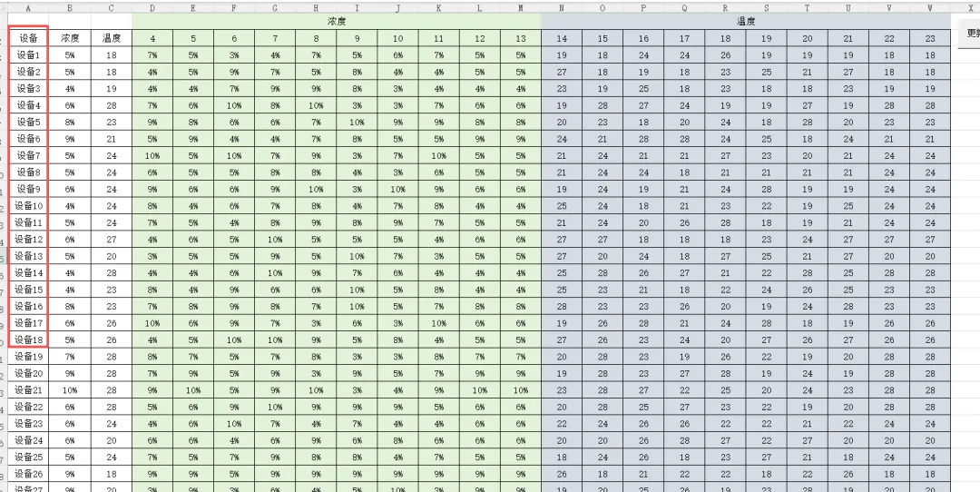Click the 设备25 cell

point(28,458)
